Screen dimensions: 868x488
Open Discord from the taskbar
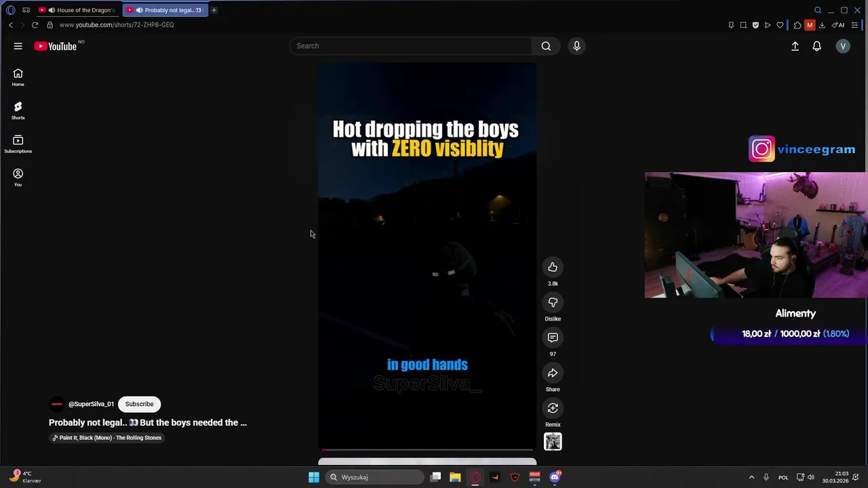pos(555,477)
